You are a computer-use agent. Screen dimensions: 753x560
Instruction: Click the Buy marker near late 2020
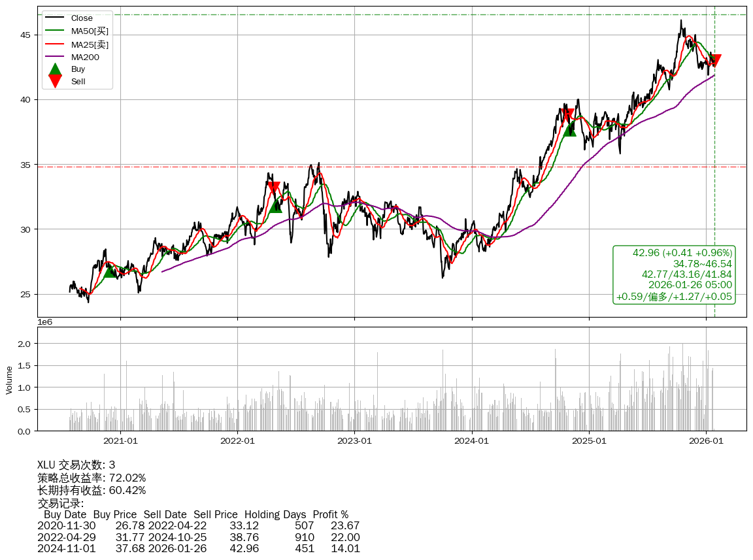point(110,271)
